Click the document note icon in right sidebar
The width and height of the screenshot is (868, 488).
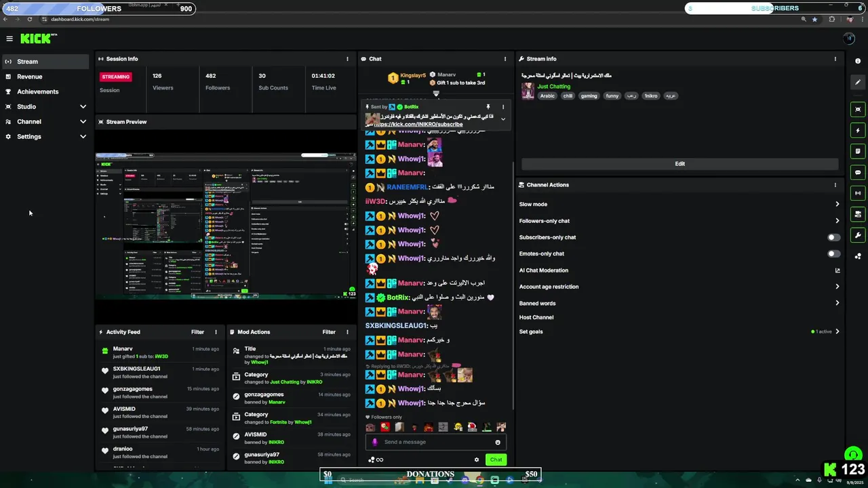coord(858,151)
